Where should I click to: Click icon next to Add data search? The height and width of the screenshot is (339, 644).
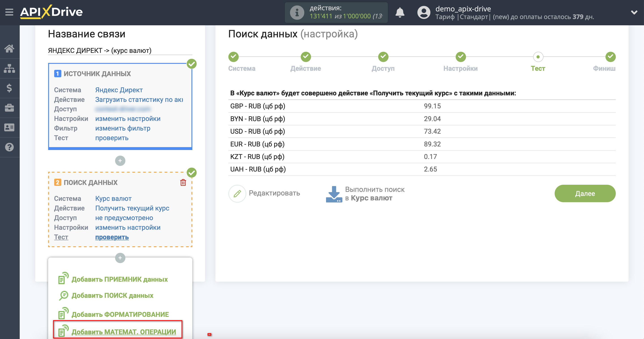[63, 295]
